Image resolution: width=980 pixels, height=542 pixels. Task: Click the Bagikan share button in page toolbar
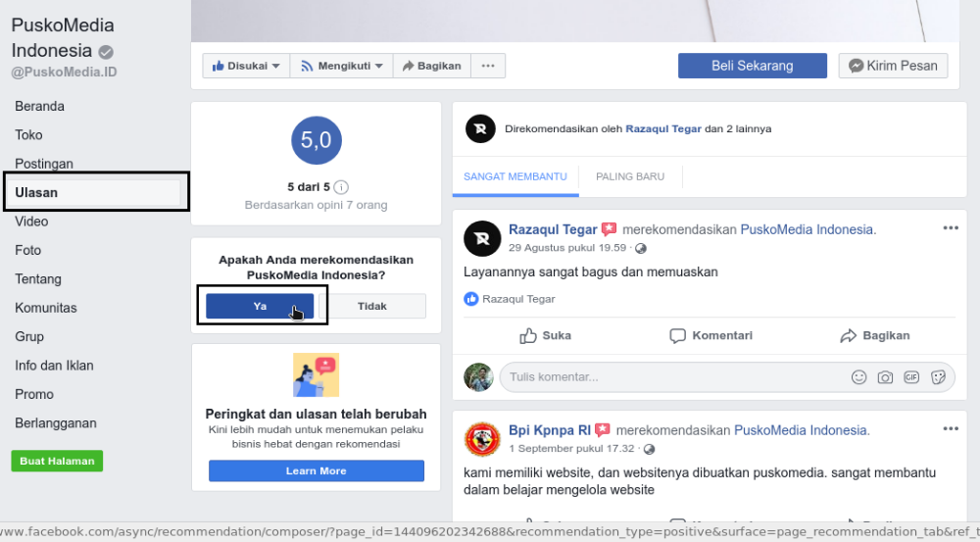click(432, 66)
